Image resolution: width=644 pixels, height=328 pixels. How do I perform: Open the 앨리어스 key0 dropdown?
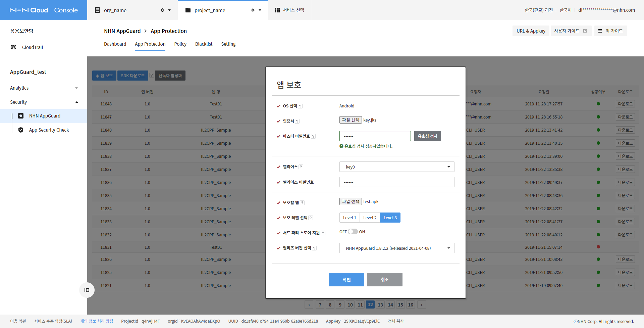pyautogui.click(x=397, y=167)
